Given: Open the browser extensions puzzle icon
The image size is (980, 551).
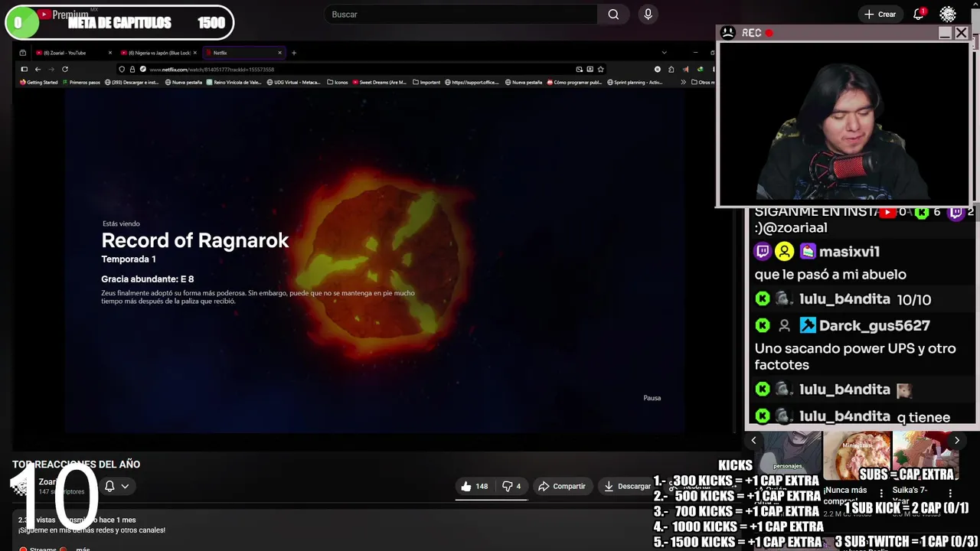Looking at the screenshot, I should tap(671, 69).
